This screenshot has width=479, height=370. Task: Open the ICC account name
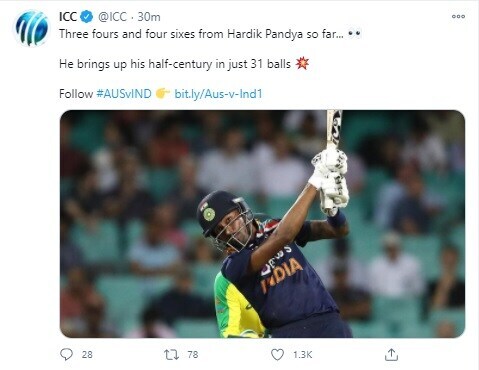point(68,17)
